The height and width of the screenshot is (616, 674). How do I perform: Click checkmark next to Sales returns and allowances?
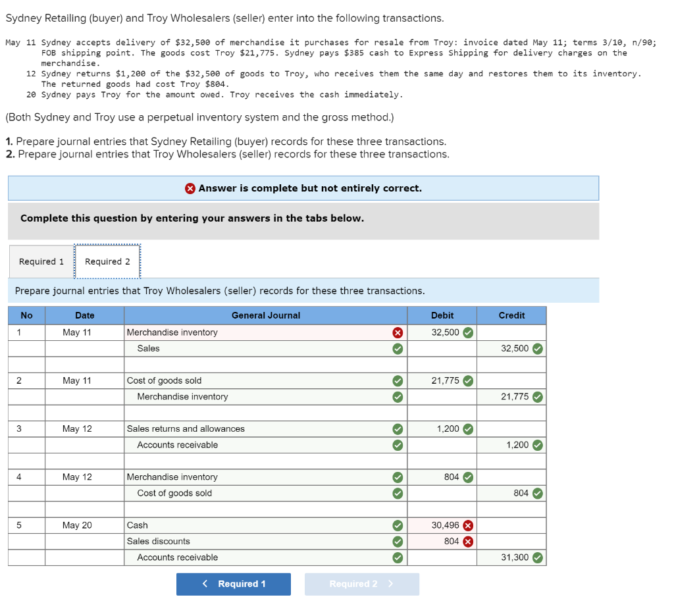pos(396,428)
